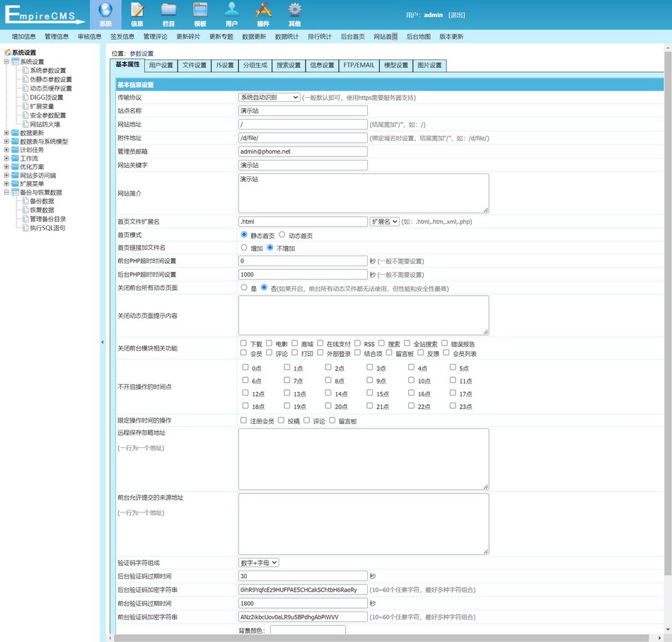Click the 管理评论 link
Image resolution: width=672 pixels, height=642 pixels.
(155, 36)
